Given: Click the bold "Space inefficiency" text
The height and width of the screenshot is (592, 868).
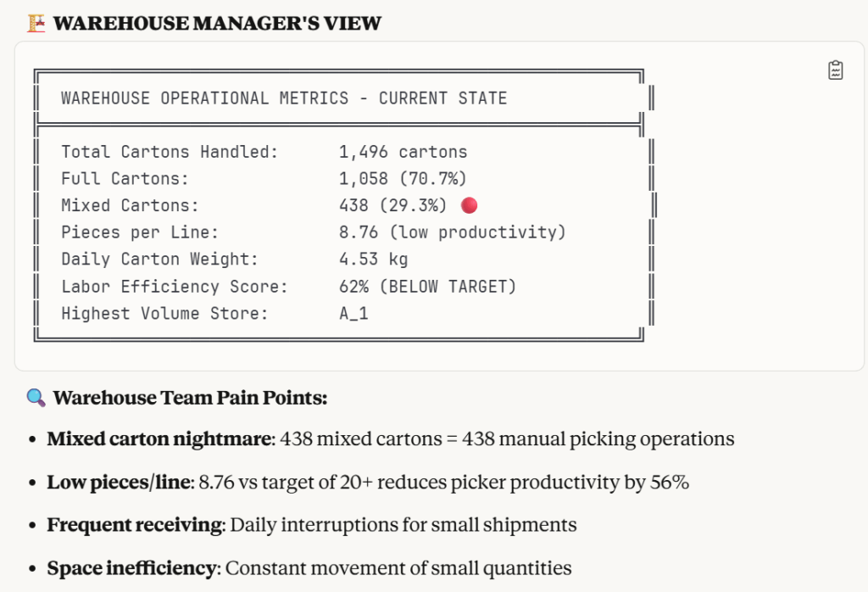Looking at the screenshot, I should [131, 568].
